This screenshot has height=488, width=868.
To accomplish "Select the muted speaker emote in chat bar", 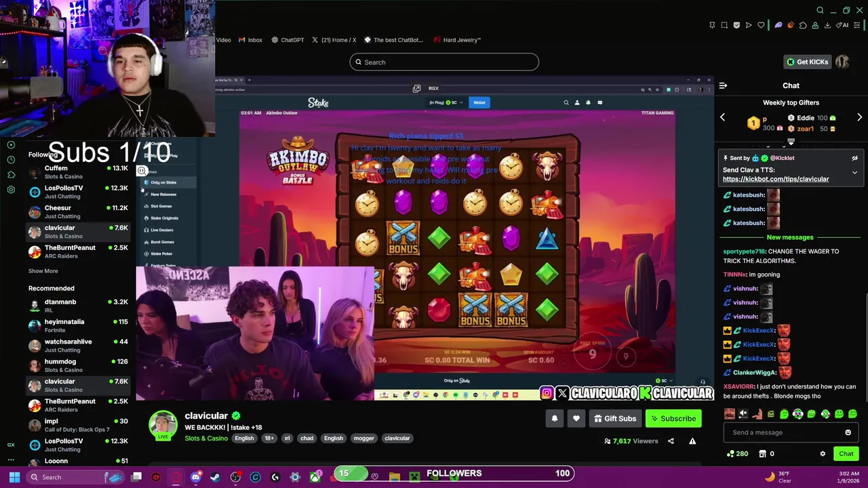I will (743, 413).
